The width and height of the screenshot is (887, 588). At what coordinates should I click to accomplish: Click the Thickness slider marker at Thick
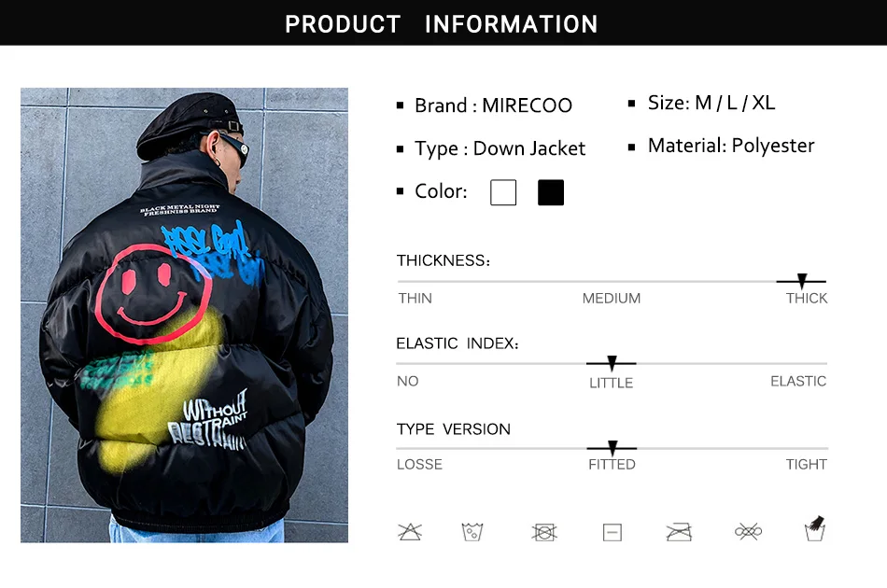(802, 280)
